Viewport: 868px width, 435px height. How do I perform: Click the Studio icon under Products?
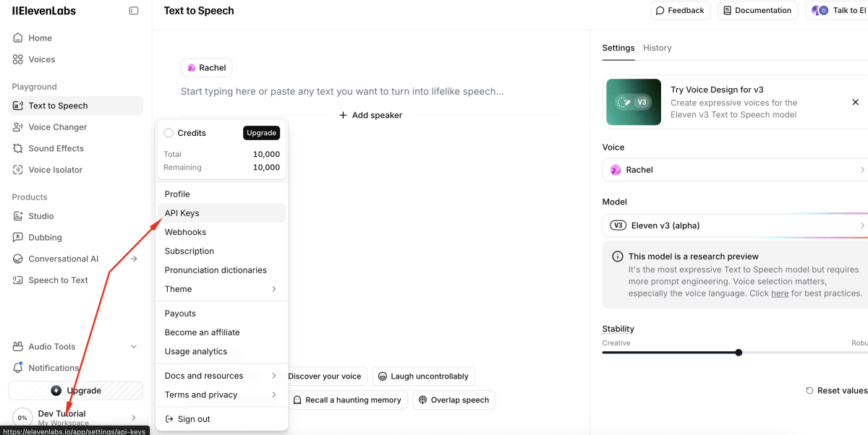coord(18,216)
